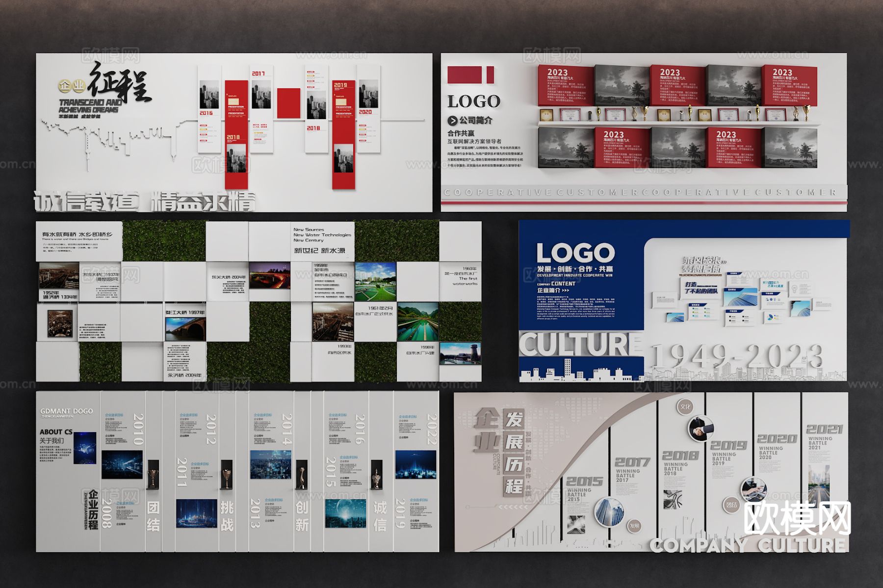Select the heading 有水就有桥 水乡即桥乡

pyautogui.click(x=77, y=234)
